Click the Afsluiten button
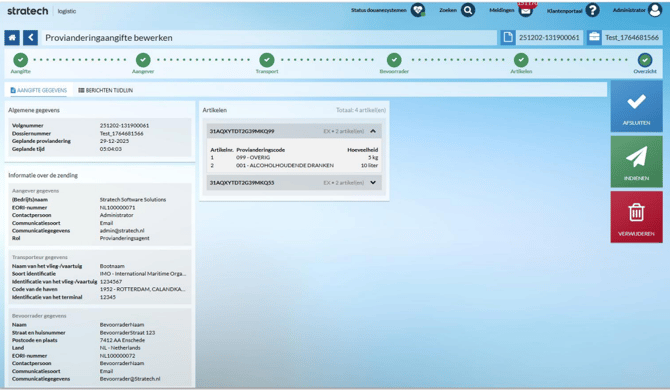 click(x=636, y=106)
